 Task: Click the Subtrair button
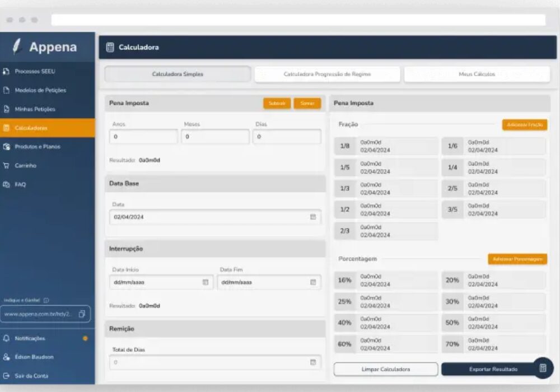(277, 104)
